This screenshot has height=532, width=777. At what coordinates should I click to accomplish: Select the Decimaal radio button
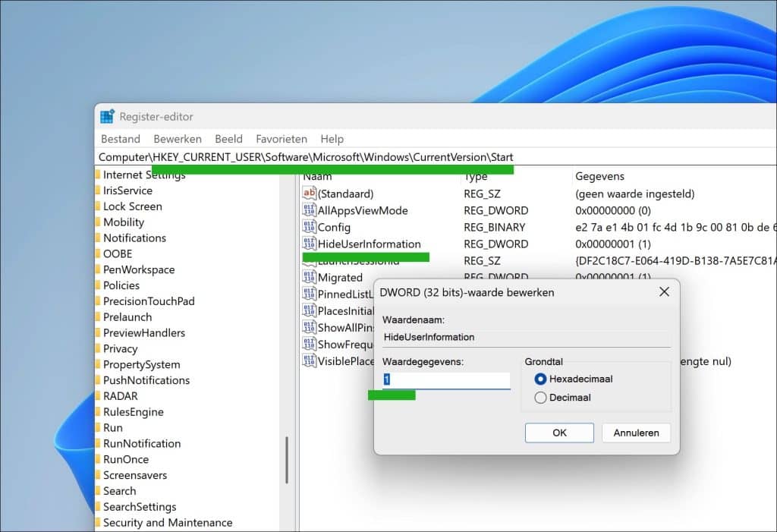(x=540, y=398)
